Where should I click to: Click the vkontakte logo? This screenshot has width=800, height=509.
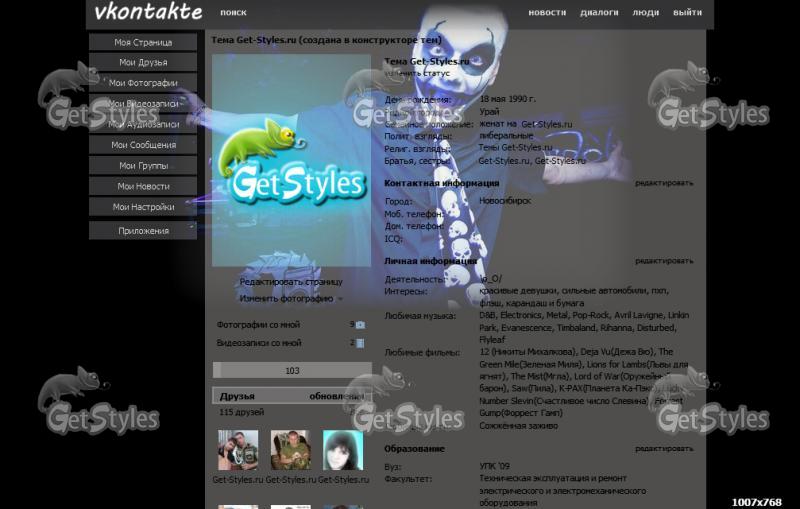148,13
